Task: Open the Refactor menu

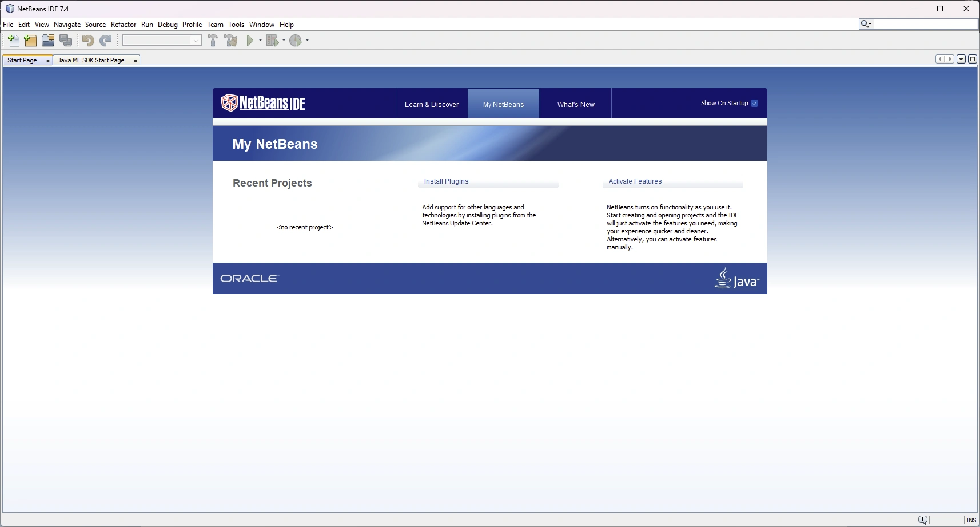Action: 124,25
